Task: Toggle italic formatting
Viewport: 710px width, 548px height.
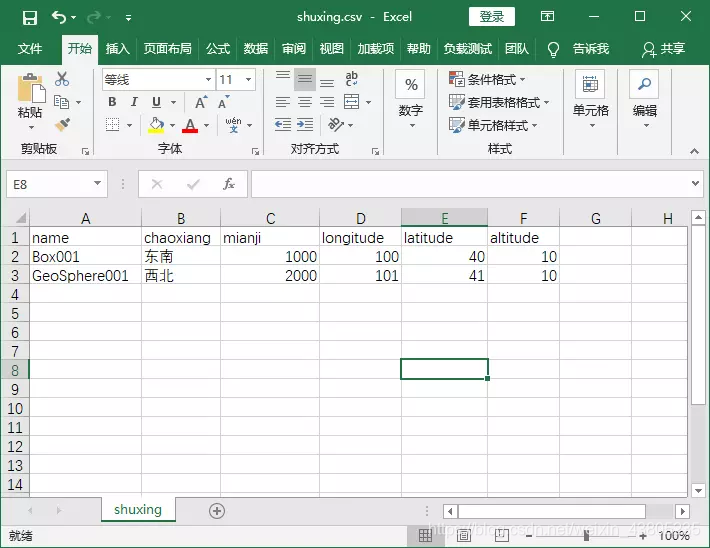Action: click(134, 102)
